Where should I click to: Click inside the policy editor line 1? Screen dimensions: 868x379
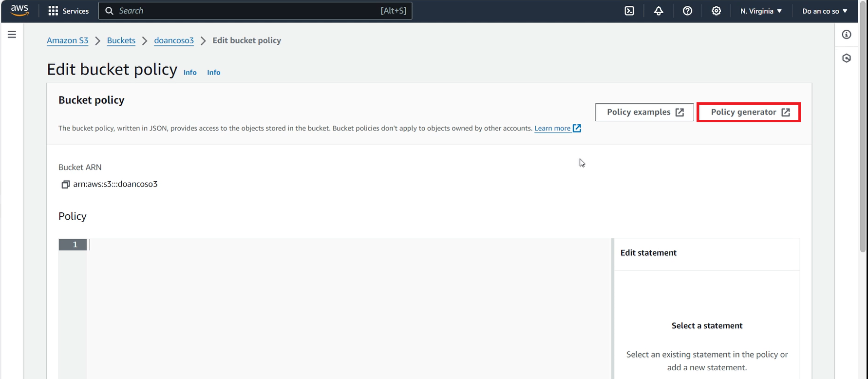(x=349, y=245)
